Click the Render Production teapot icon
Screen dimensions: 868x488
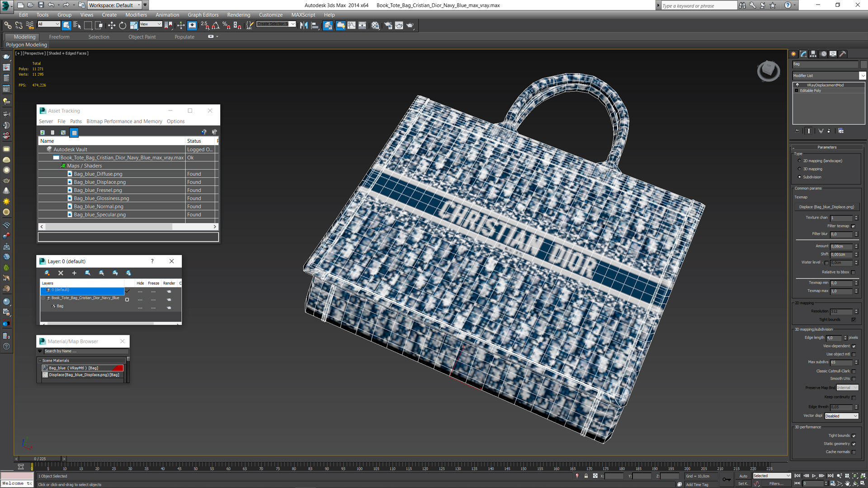[x=410, y=25]
